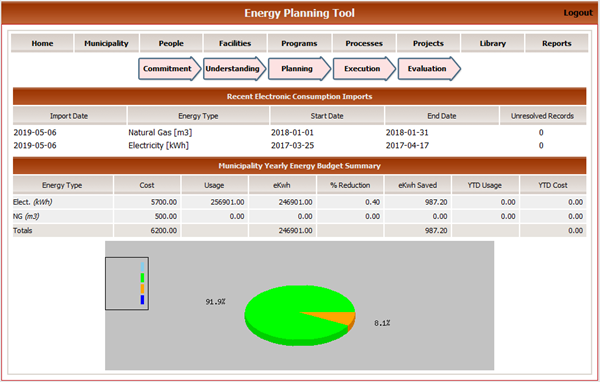600x382 pixels.
Task: Click the eKwh column header
Action: pos(282,185)
